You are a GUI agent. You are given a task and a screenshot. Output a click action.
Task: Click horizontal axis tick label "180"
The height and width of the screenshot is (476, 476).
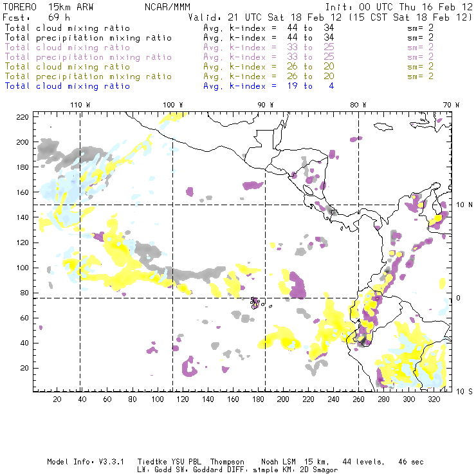(x=258, y=399)
